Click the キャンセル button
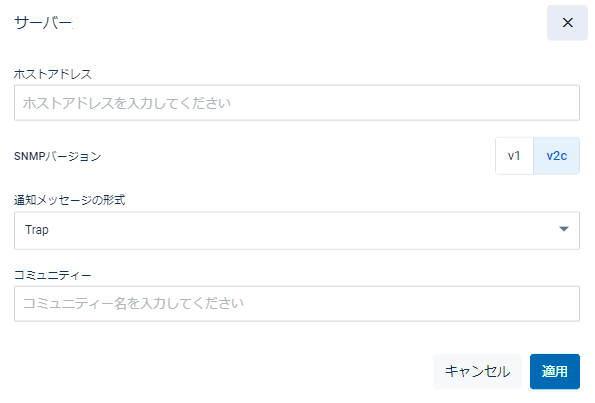 [x=477, y=372]
